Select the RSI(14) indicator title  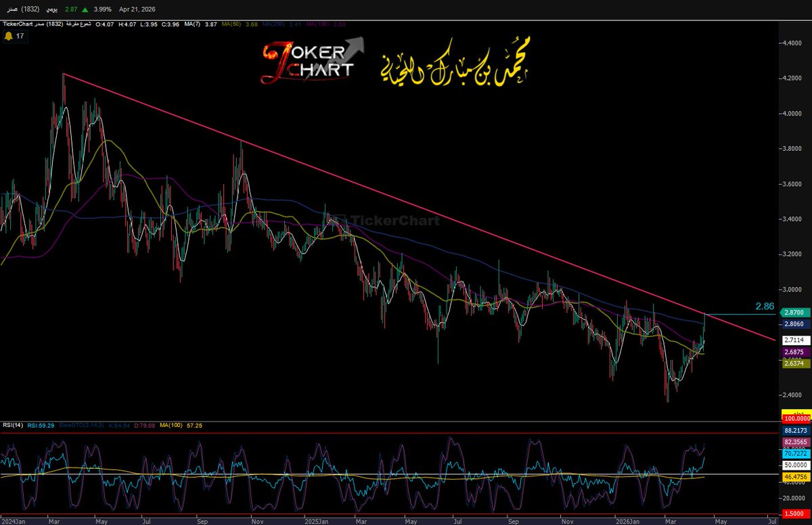[12, 425]
